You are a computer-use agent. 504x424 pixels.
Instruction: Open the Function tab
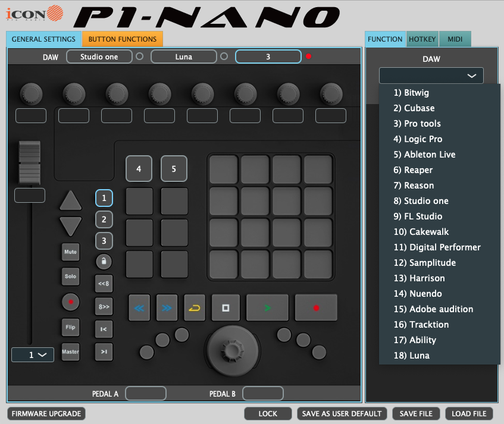(x=385, y=39)
